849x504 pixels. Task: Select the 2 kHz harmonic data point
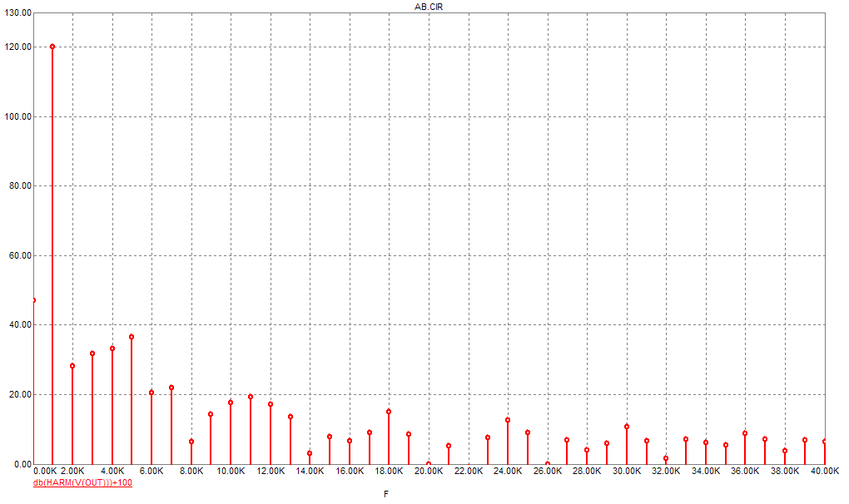(x=72, y=366)
